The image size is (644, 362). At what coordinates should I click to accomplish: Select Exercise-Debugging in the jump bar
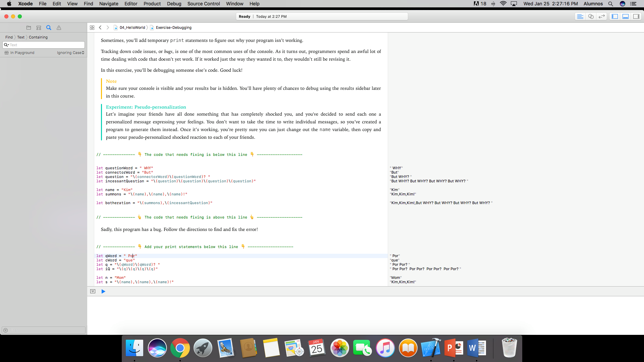(173, 27)
